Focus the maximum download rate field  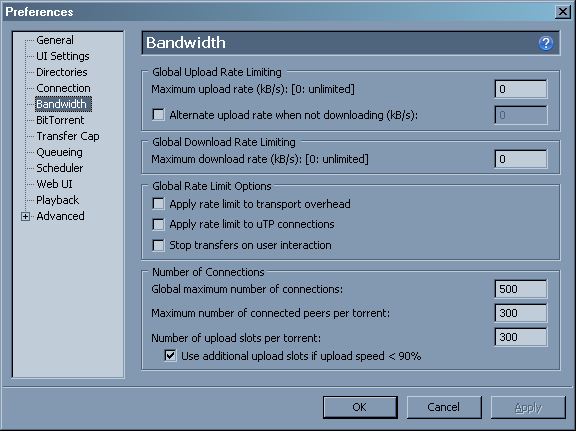521,159
